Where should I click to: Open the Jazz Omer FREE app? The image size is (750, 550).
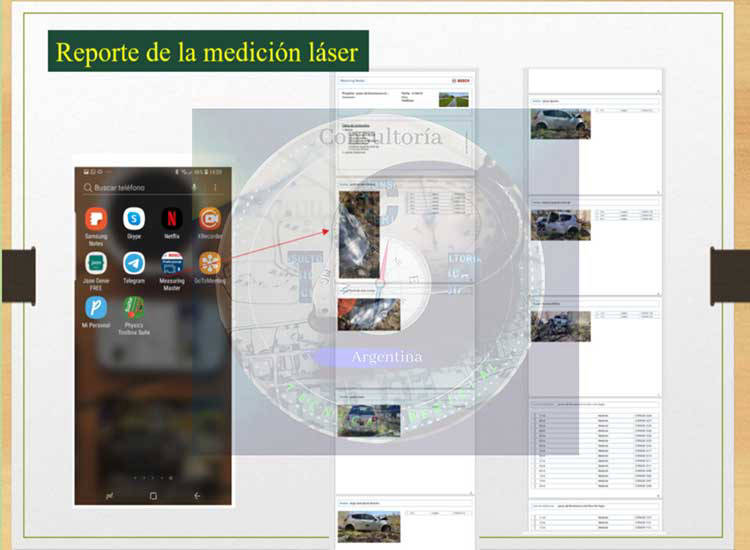[x=96, y=263]
